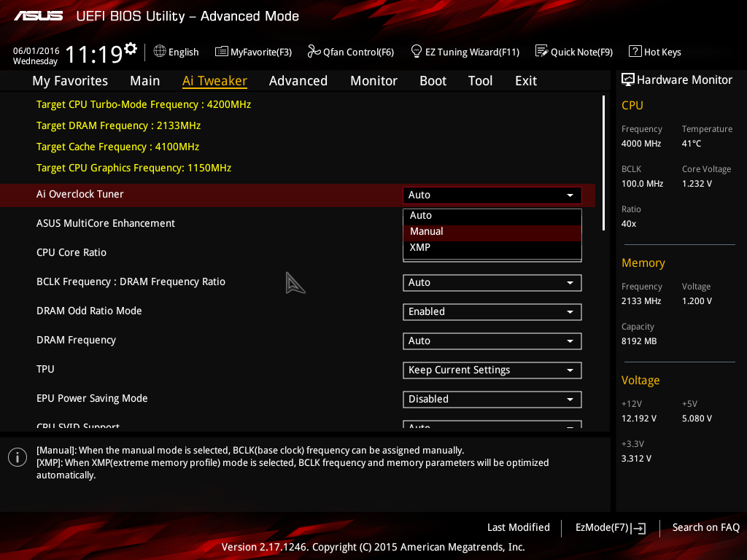The image size is (747, 560).
Task: Collapse the Ai Overclock Tuner dropdown
Action: (x=492, y=195)
